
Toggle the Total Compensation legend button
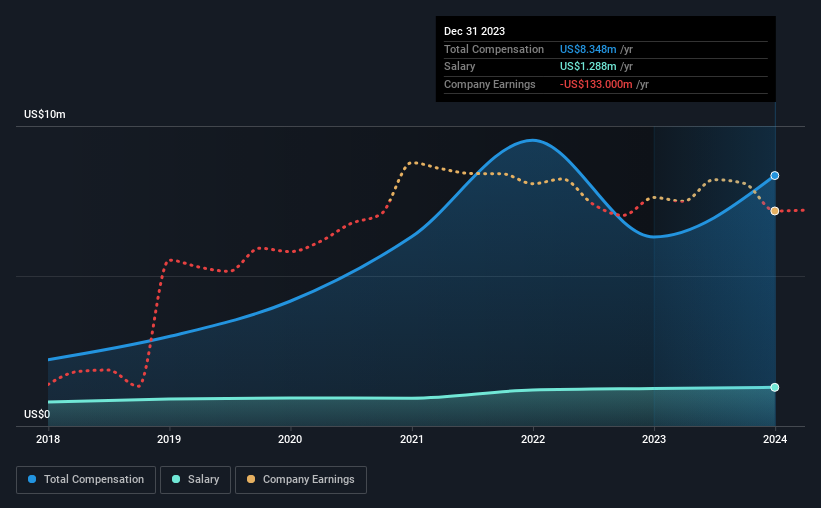coord(86,480)
